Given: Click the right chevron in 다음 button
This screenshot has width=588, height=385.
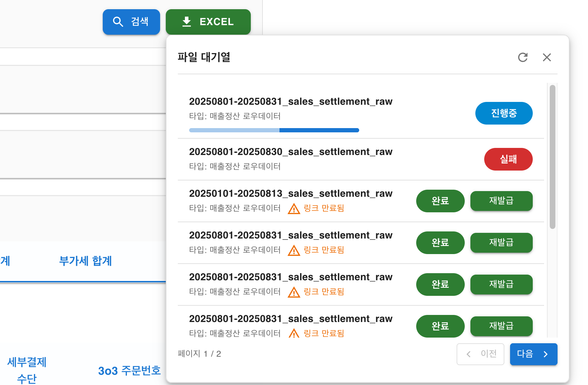Looking at the screenshot, I should [x=545, y=354].
